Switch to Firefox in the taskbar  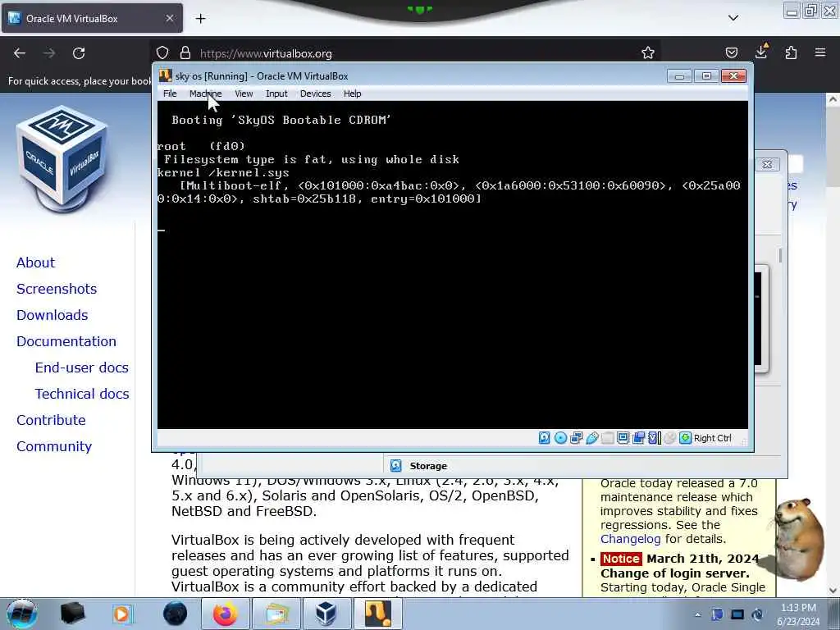click(x=225, y=614)
